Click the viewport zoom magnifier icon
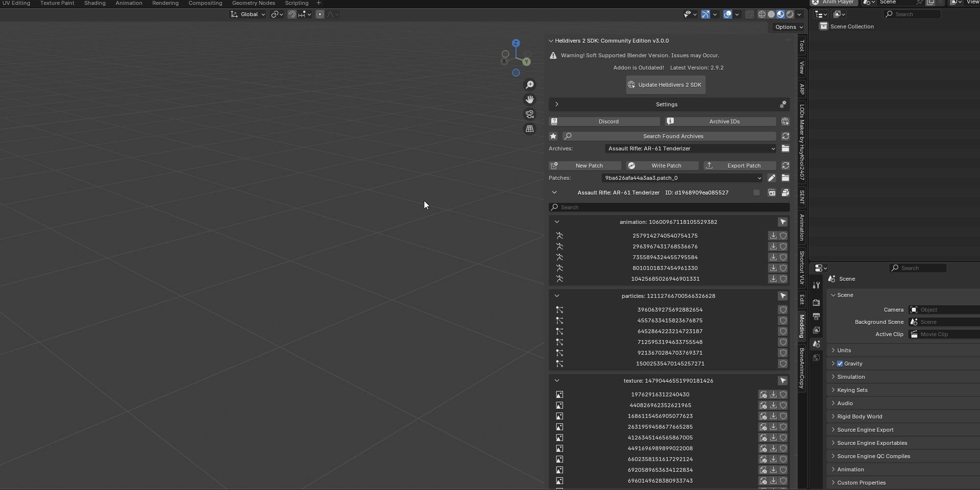Screen dimensions: 980x490 click(530, 85)
